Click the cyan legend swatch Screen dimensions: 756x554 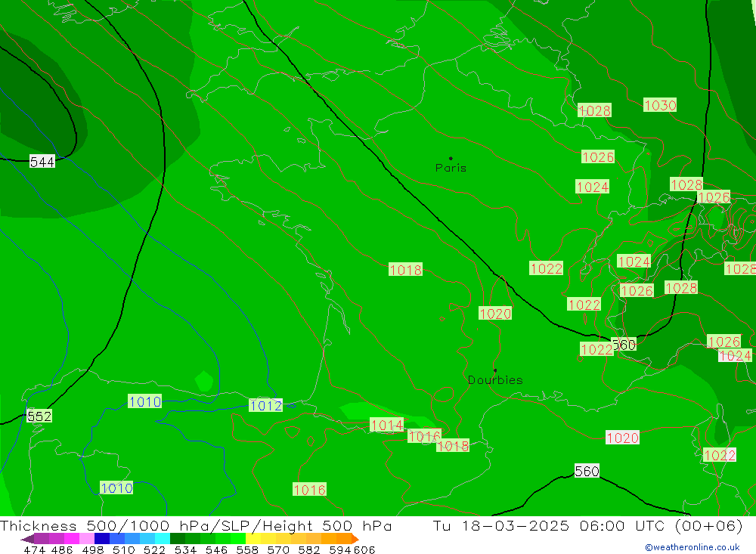163,539
